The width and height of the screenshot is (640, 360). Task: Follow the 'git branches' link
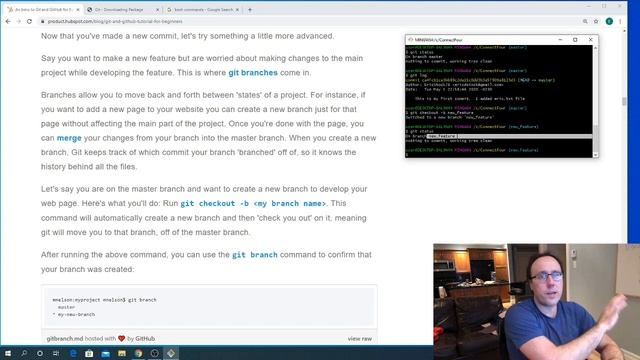point(253,73)
